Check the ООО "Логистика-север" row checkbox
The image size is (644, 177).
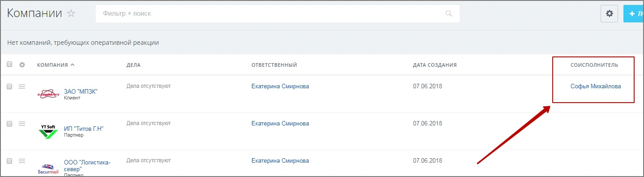pos(9,160)
